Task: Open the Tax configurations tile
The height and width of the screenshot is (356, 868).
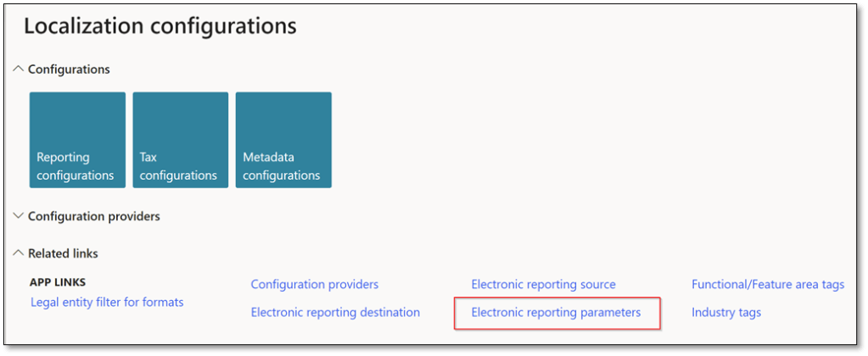Action: coord(181,140)
